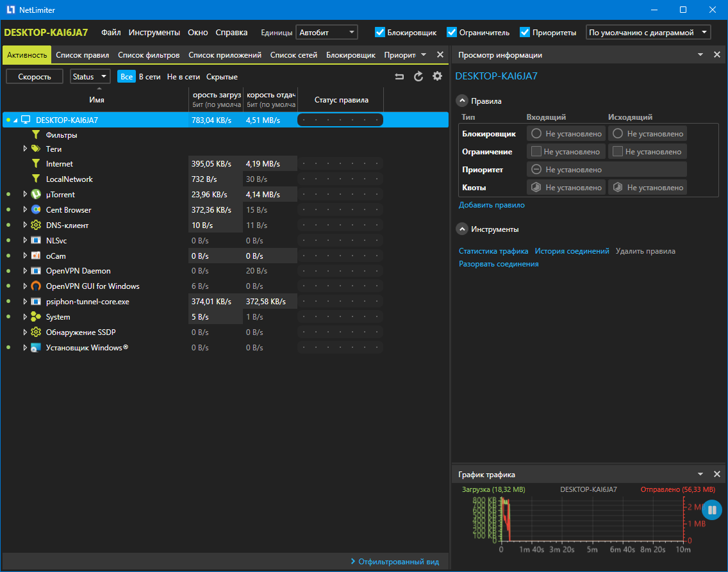Click the oCam application icon
This screenshot has height=572, width=728.
pyautogui.click(x=36, y=256)
